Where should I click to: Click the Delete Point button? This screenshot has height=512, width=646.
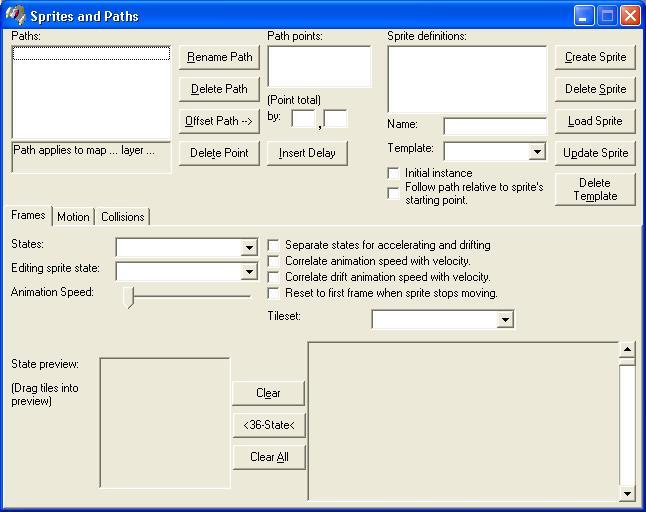tap(219, 153)
